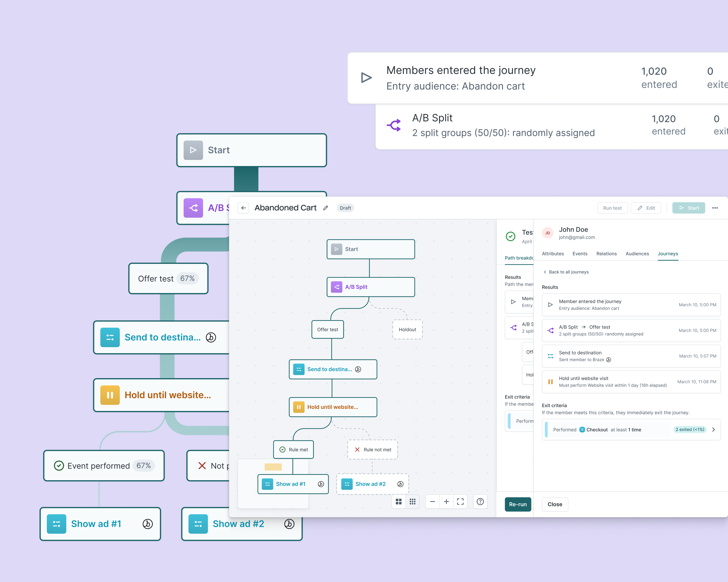Select the Show ad #2 node

[x=372, y=484]
